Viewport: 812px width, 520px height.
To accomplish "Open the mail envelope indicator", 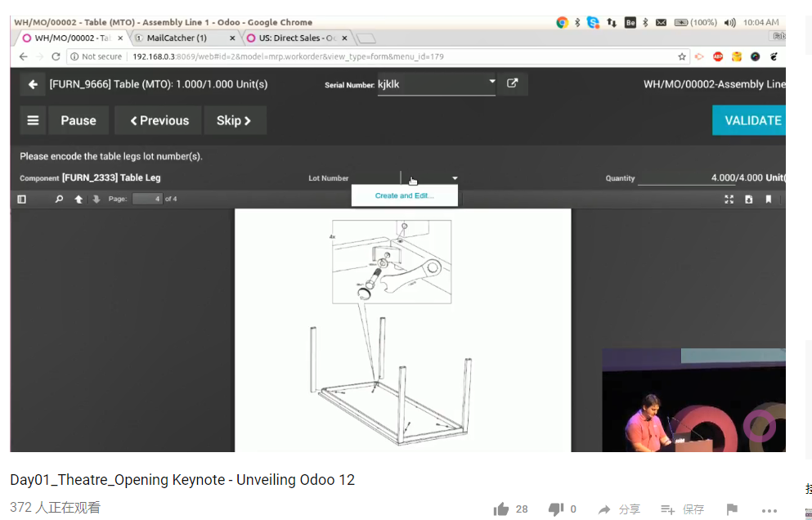I will click(662, 22).
